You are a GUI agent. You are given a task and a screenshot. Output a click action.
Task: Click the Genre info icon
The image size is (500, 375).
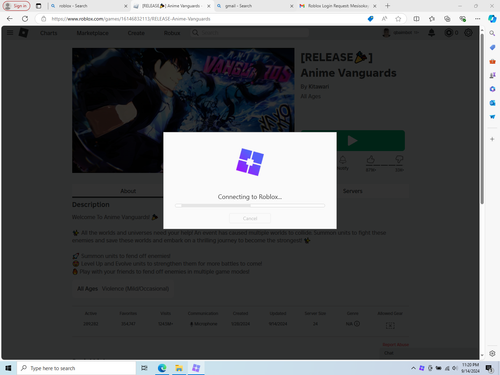pyautogui.click(x=357, y=324)
